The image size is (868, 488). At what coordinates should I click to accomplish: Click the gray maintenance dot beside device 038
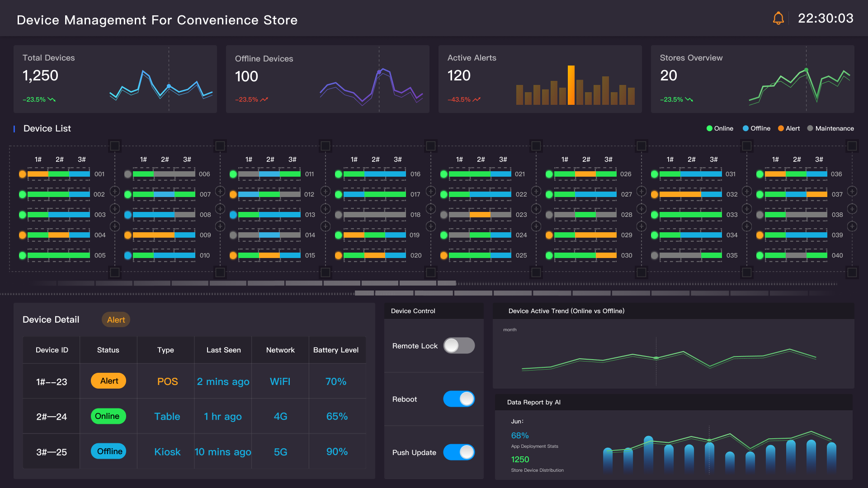(759, 215)
